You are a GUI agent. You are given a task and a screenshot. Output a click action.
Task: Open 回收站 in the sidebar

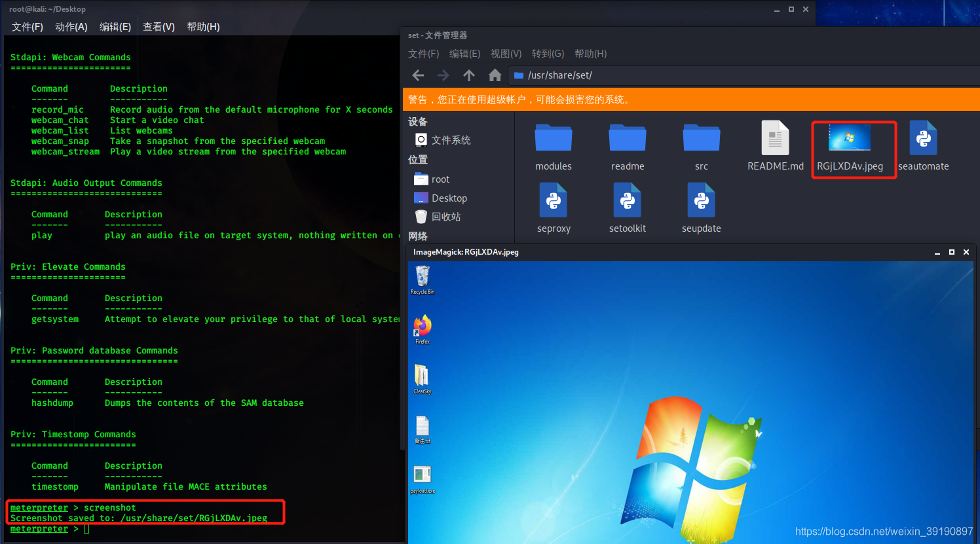tap(438, 217)
